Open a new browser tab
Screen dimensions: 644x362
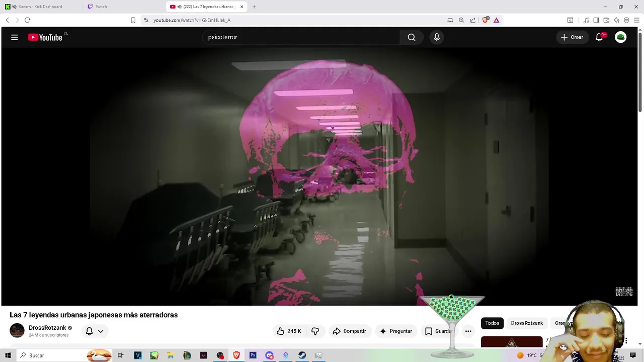pyautogui.click(x=254, y=7)
